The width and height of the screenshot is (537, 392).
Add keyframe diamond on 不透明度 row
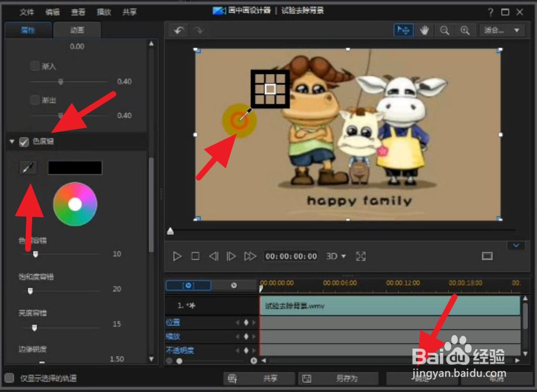pyautogui.click(x=246, y=351)
